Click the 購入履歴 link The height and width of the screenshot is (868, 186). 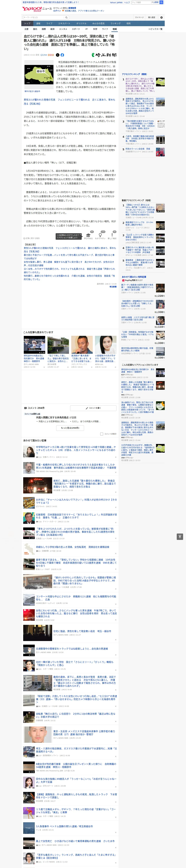click(x=152, y=18)
